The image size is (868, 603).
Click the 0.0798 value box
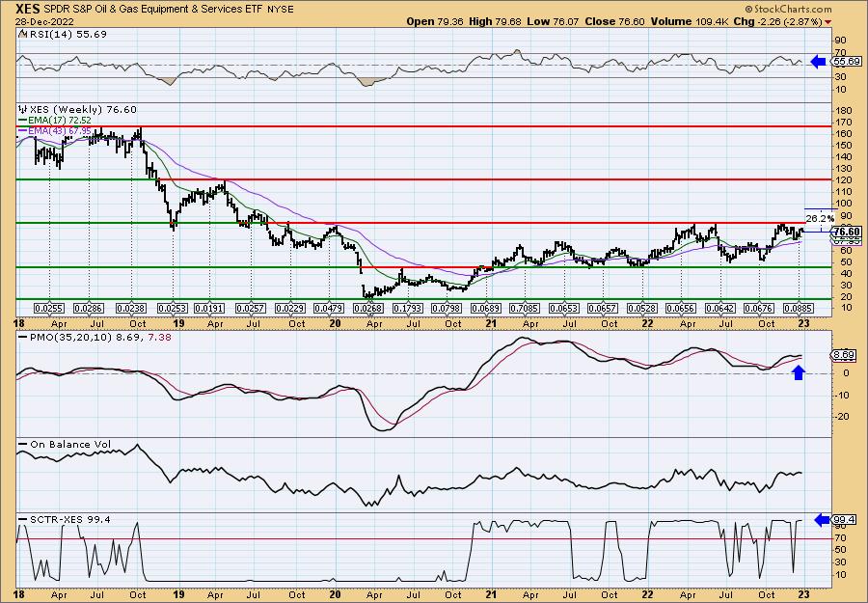[447, 308]
